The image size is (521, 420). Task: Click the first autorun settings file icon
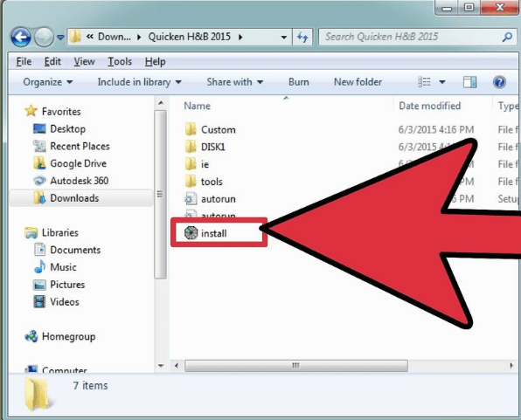191,198
